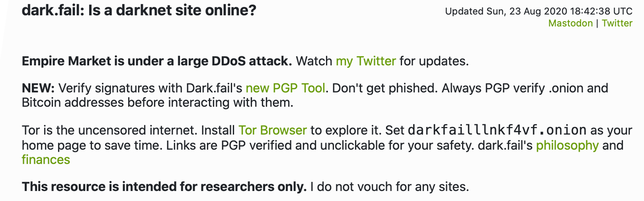Click the 'Verify signatures with Dark.fail's' text
This screenshot has width=644, height=201.
point(150,88)
